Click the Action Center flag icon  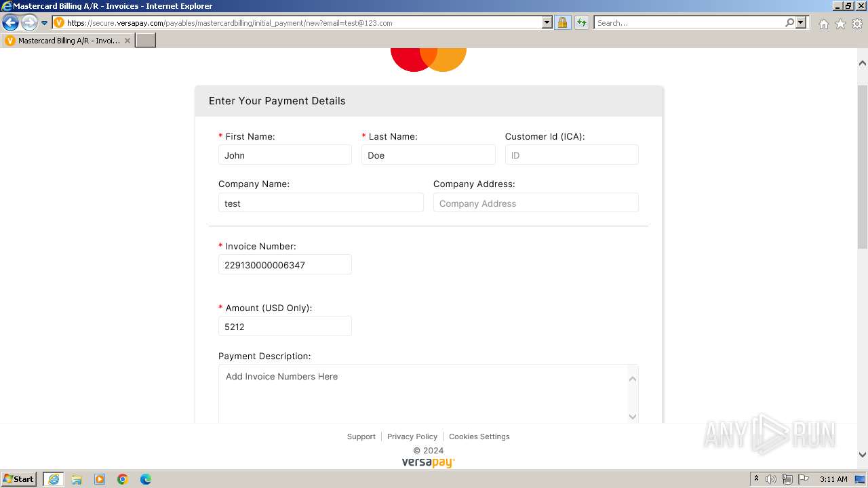click(x=804, y=479)
